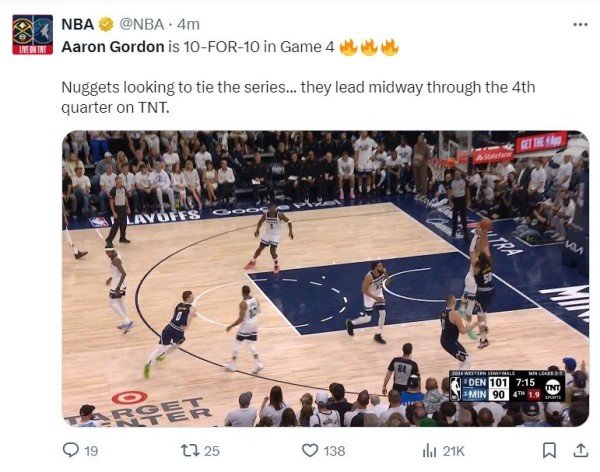Click the gold verified badge next to NBA

[106, 24]
